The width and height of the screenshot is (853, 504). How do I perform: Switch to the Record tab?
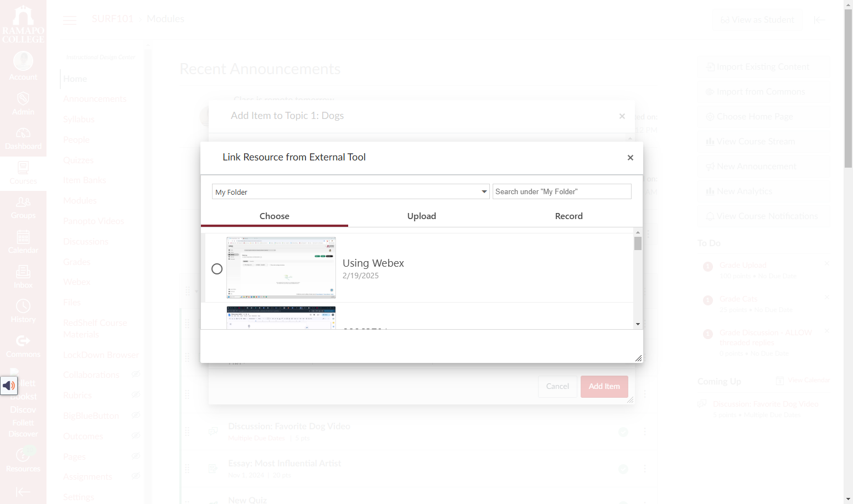[569, 216]
